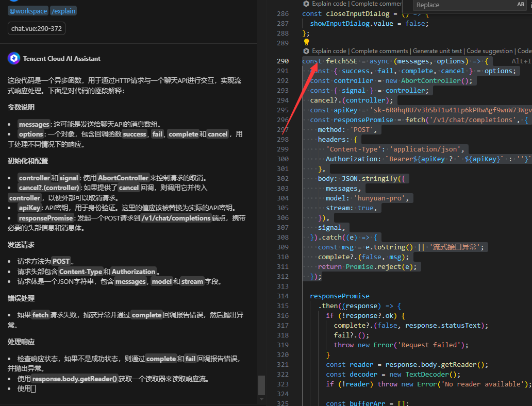Click 'Content-Type' inline code in chat
The height and width of the screenshot is (406, 532).
(81, 272)
